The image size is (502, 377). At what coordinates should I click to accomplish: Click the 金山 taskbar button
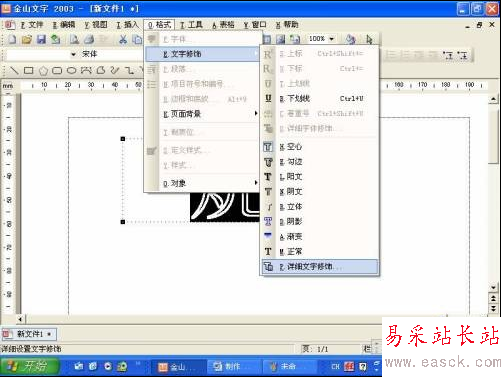point(178,367)
